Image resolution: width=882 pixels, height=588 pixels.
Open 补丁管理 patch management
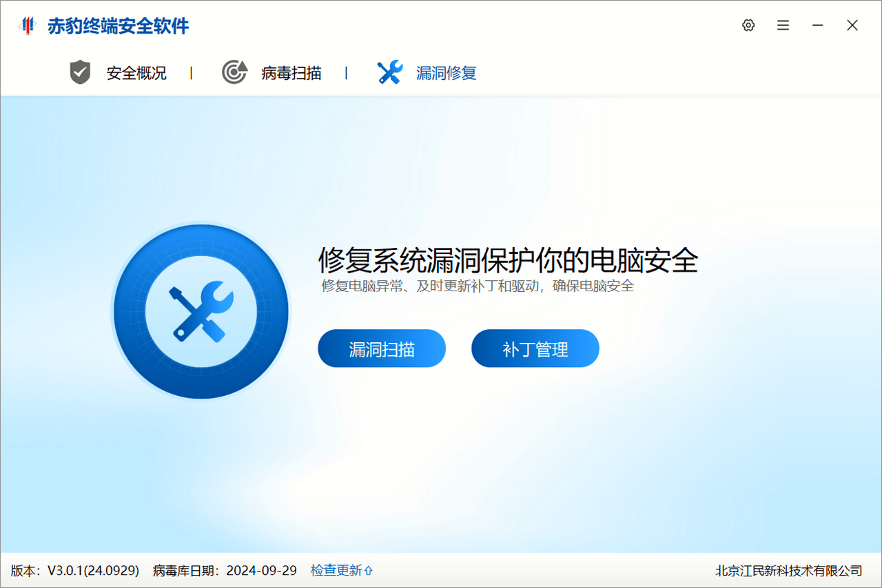535,348
